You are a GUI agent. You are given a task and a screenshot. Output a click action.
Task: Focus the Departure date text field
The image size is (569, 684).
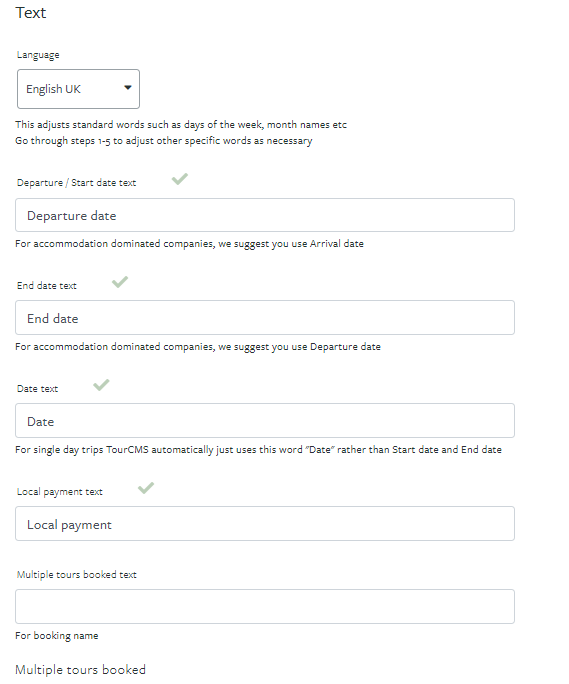(265, 215)
